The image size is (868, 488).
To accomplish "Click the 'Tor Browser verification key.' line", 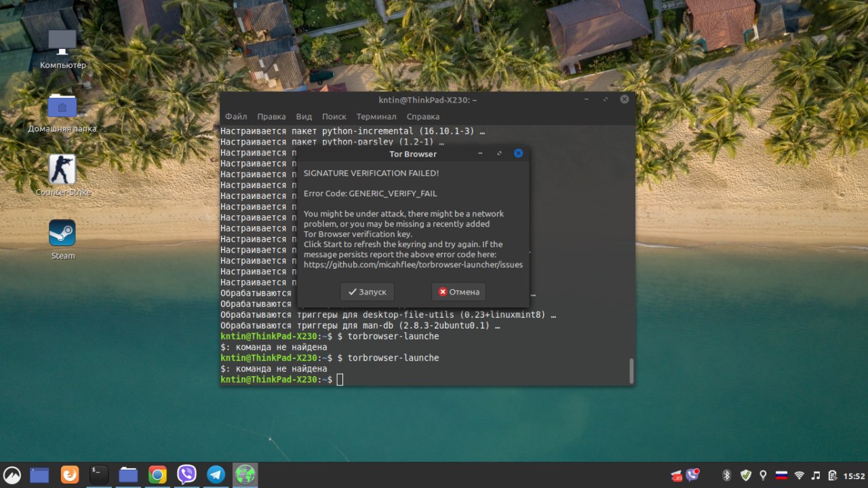I will click(357, 234).
